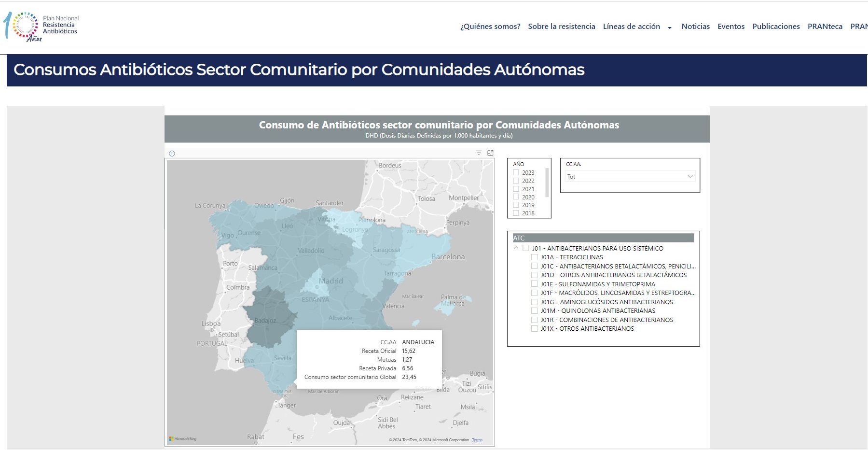Activate focus mode on the map visual

[490, 153]
